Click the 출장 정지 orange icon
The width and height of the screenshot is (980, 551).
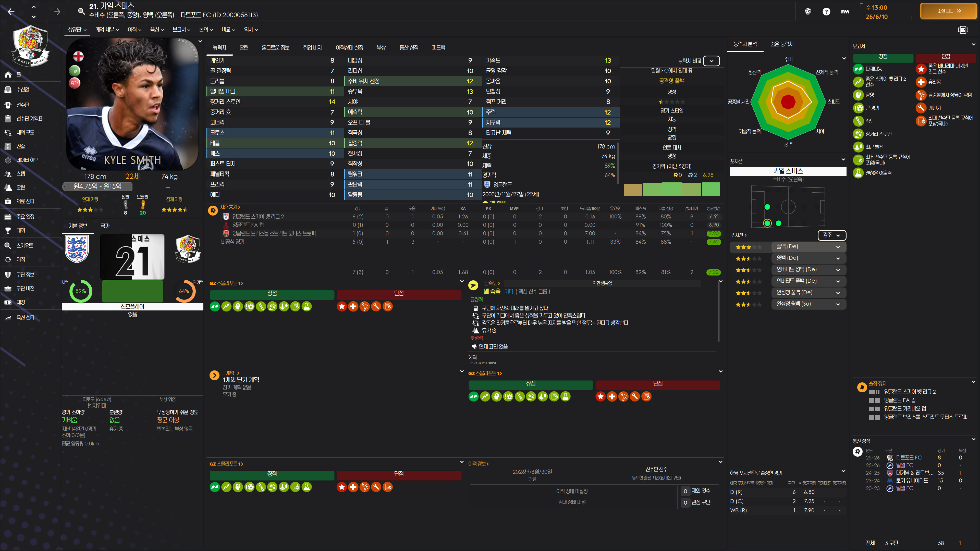[862, 387]
